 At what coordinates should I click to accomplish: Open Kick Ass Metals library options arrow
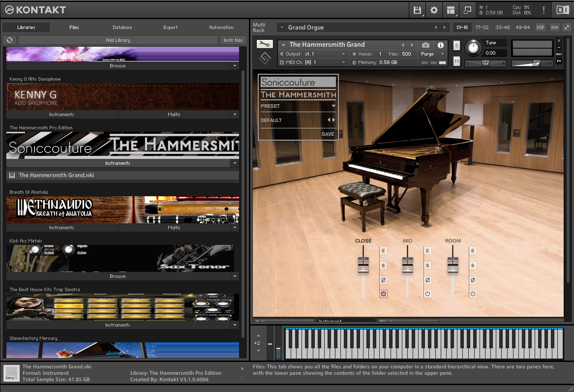click(235, 276)
